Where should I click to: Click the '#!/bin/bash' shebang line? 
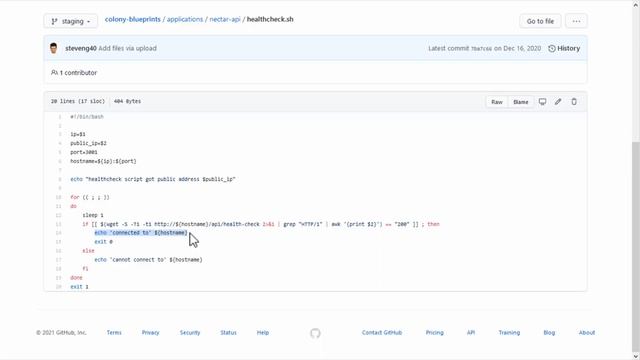click(x=87, y=117)
